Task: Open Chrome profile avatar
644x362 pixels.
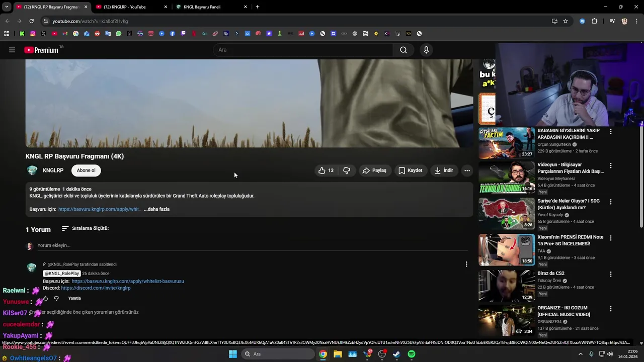Action: click(x=624, y=21)
